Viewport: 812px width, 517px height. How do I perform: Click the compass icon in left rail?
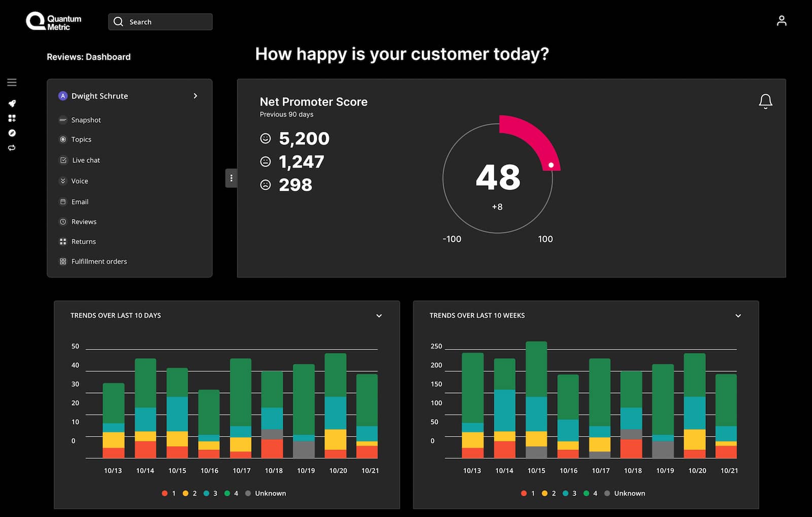pyautogui.click(x=12, y=133)
